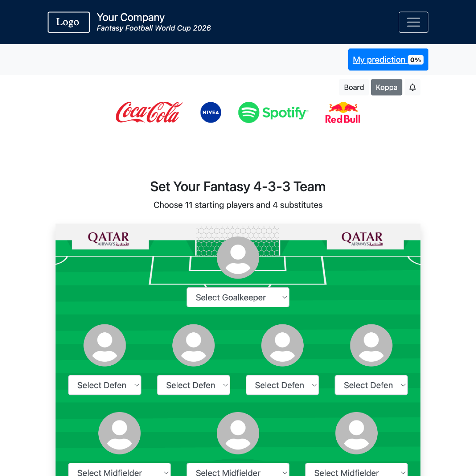
Task: Click the left Qatar Airways banner
Action: pyautogui.click(x=110, y=238)
